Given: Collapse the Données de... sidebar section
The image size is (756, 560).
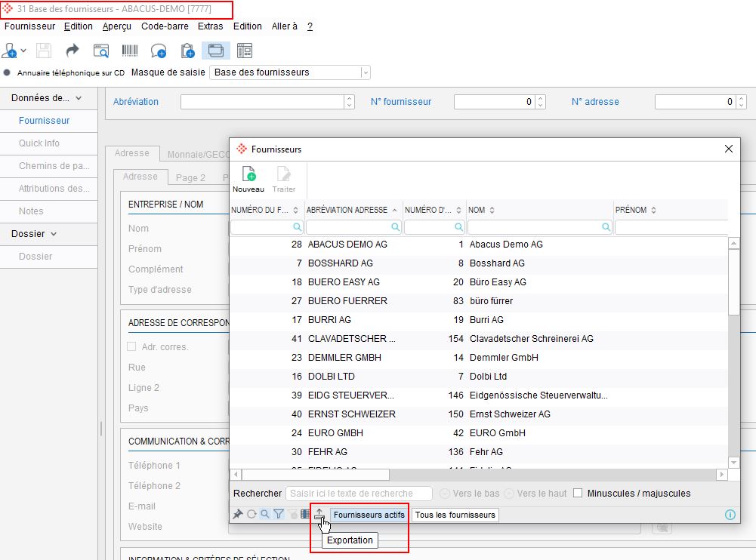Looking at the screenshot, I should pos(79,98).
